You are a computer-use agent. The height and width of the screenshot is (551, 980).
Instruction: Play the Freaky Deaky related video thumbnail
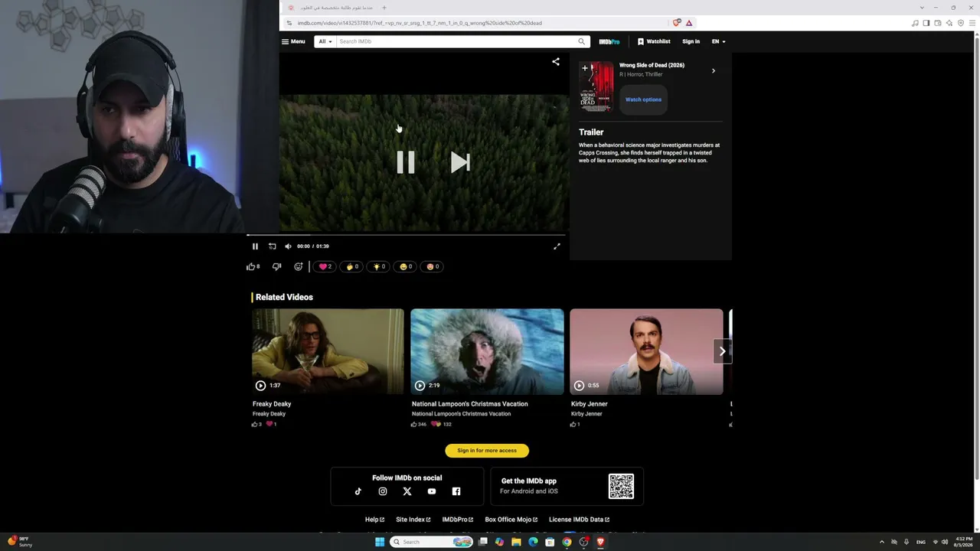point(328,351)
